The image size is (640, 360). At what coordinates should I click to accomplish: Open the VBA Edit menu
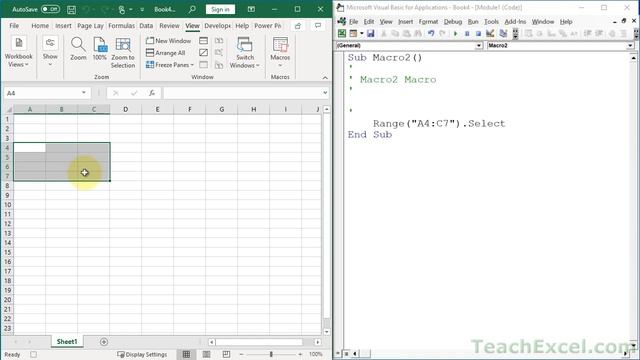coord(369,22)
